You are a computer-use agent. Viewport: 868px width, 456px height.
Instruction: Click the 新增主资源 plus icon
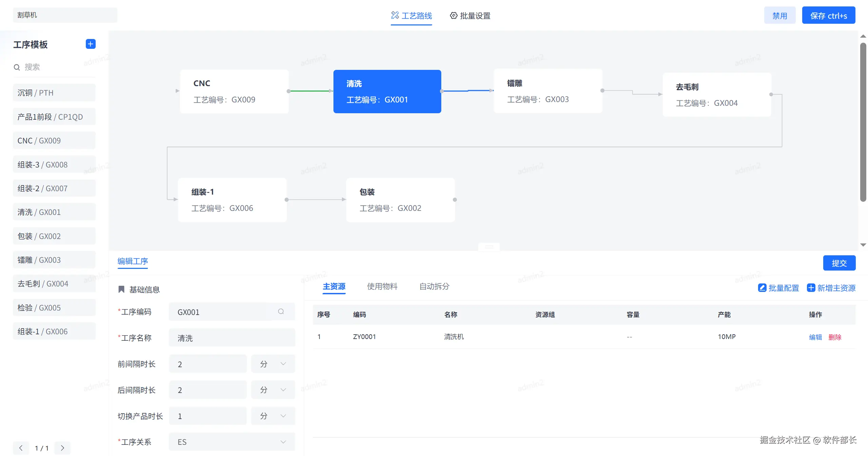811,288
